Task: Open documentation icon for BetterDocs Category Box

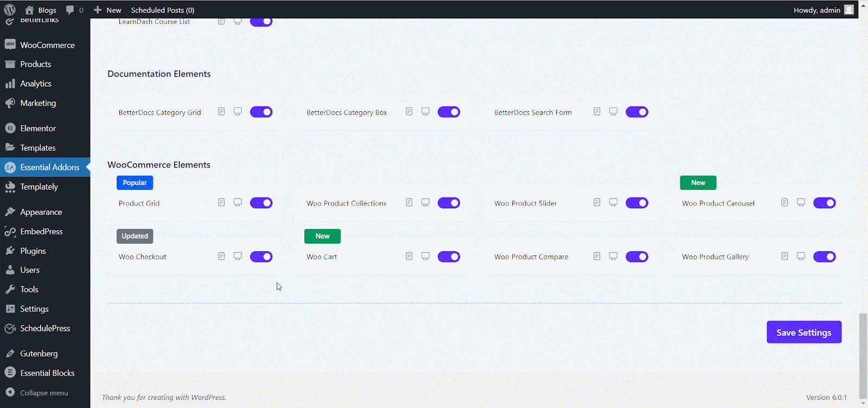Action: tap(409, 111)
